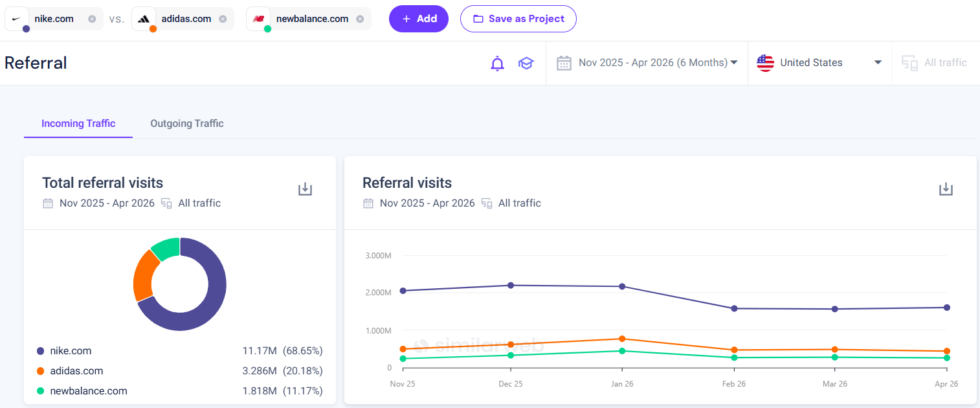980x408 pixels.
Task: Click the United States flag icon
Action: point(765,63)
